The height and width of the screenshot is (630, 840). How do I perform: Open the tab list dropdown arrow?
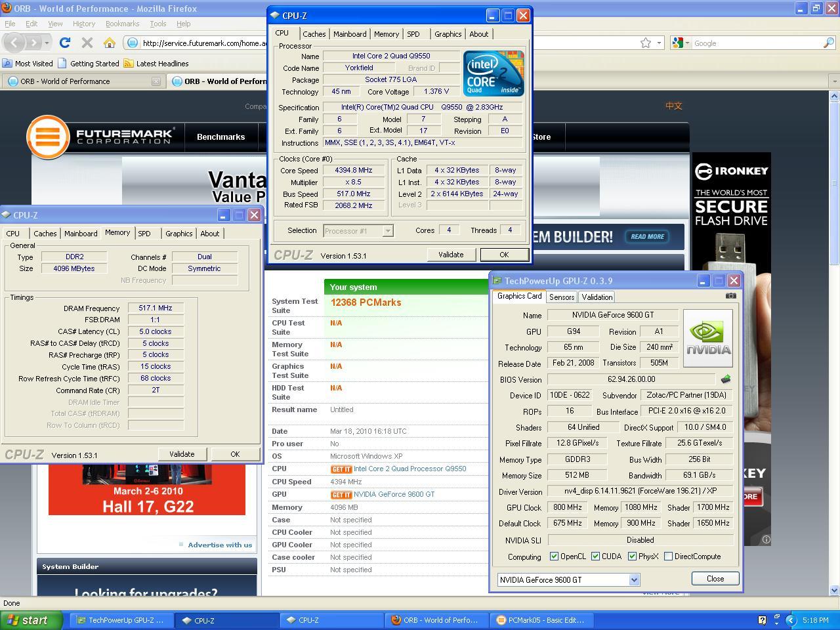click(x=834, y=81)
